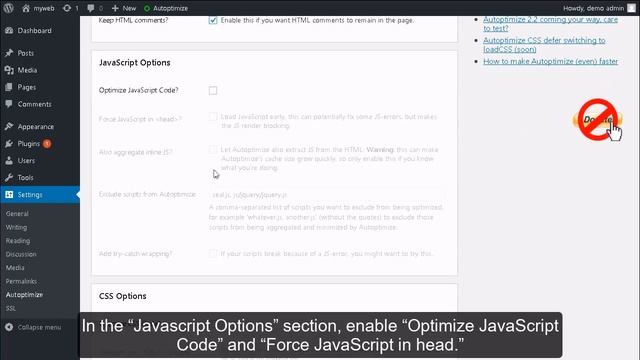This screenshot has height=360, width=640.
Task: Open How to make Autoptimize faster link
Action: point(551,61)
